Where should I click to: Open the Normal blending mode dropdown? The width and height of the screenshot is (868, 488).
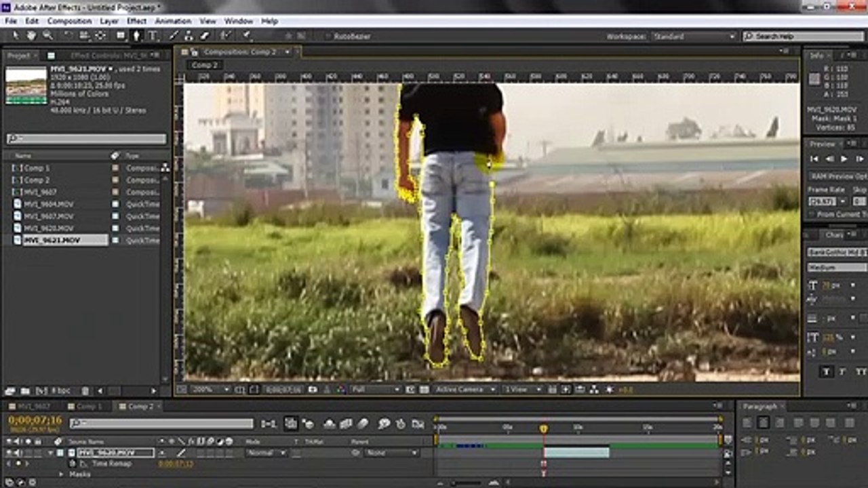tap(266, 453)
